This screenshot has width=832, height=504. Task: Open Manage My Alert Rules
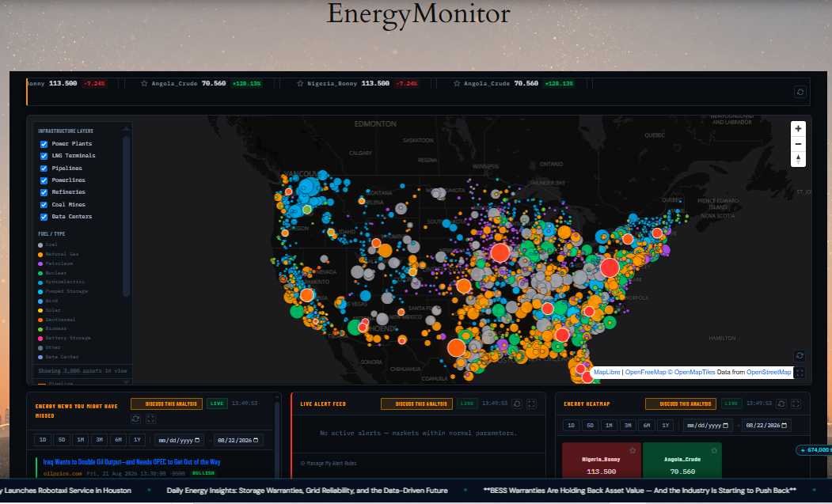(329, 464)
